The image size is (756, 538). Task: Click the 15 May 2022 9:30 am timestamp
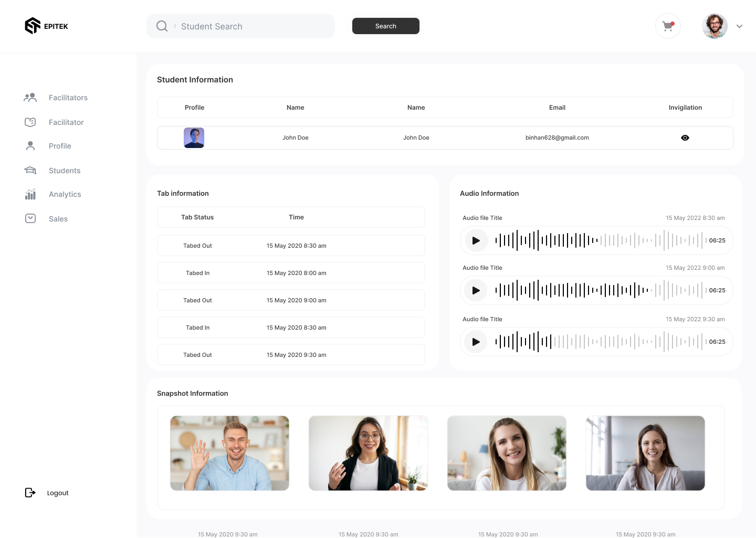point(695,319)
